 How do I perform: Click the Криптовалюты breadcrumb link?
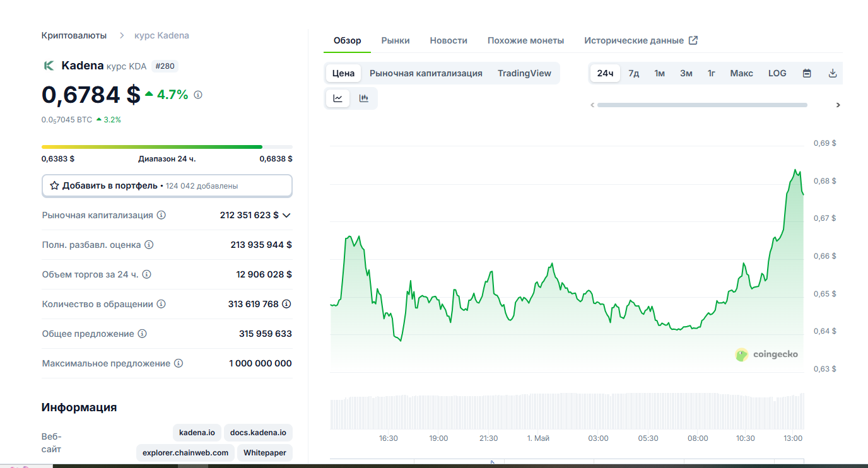pos(74,35)
